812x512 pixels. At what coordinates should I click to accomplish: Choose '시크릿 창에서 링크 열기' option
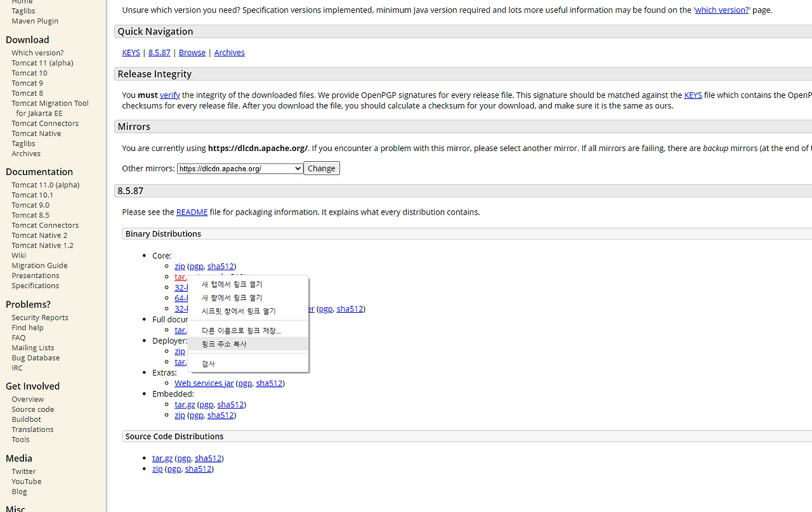click(248, 311)
